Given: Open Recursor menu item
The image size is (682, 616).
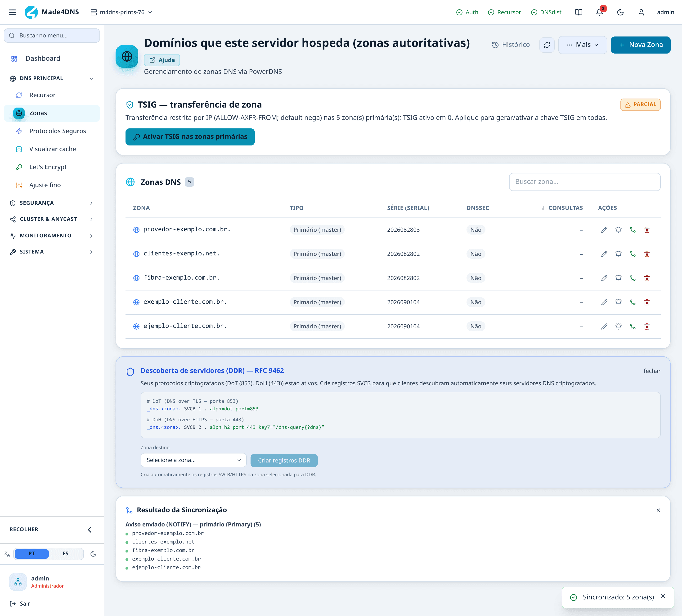Looking at the screenshot, I should point(52,95).
